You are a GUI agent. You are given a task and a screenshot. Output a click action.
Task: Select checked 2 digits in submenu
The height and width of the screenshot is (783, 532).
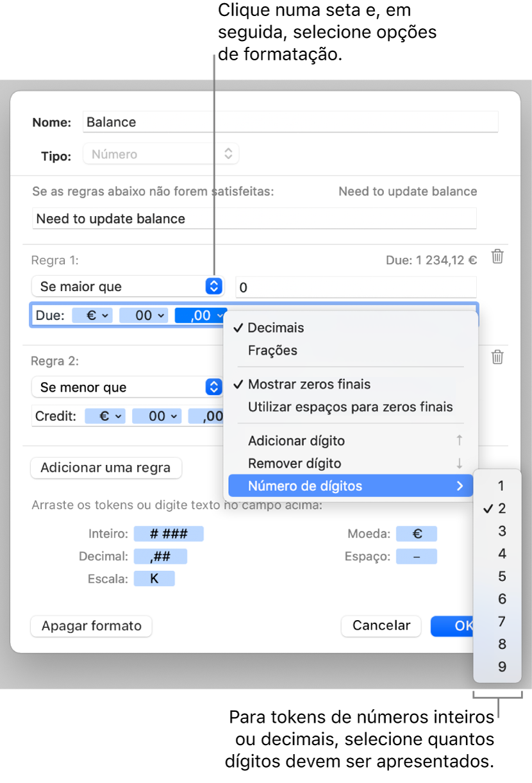click(497, 509)
